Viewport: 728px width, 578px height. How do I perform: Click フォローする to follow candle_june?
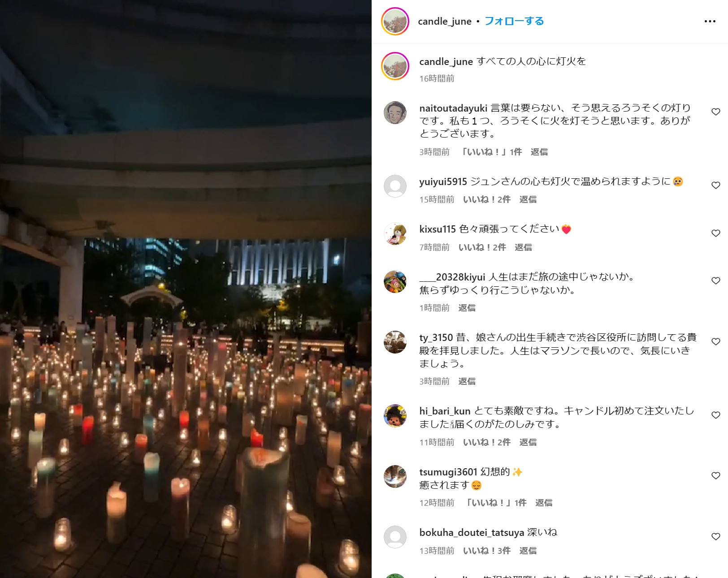514,21
